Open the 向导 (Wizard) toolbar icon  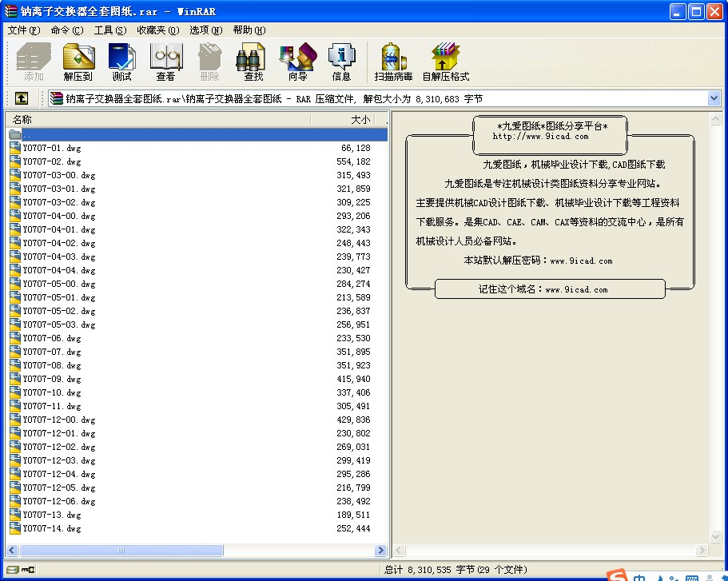pyautogui.click(x=297, y=62)
